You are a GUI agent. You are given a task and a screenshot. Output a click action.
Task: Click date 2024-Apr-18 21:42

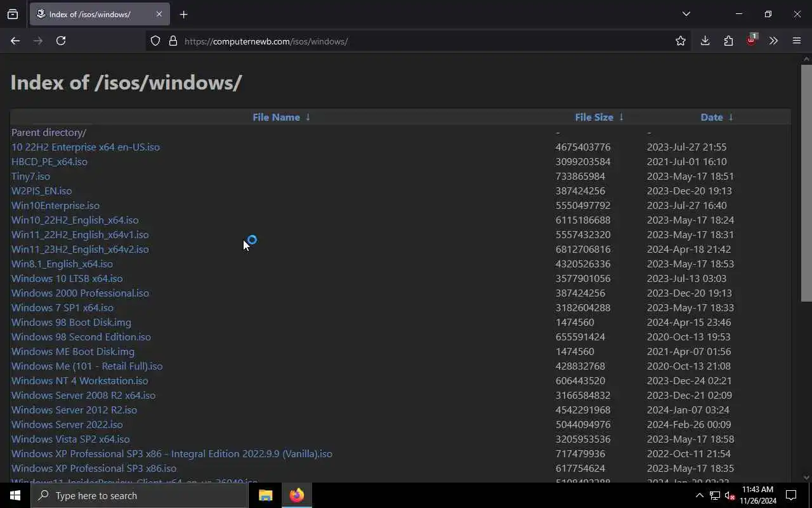689,249
